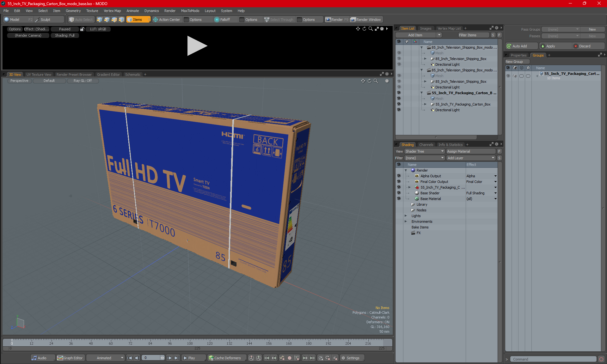Toggle visibility of Base Shader
Image resolution: width=607 pixels, height=364 pixels.
(399, 193)
